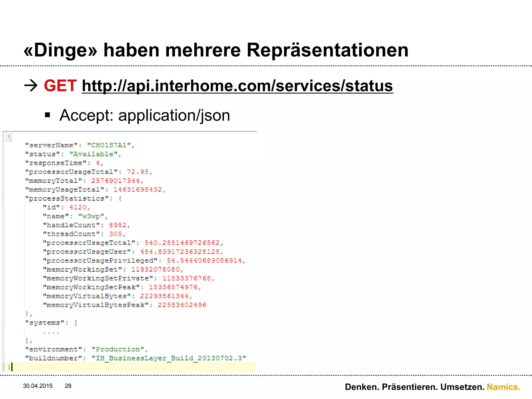Select memoryWorkingSetPeak value 15336574976
The height and width of the screenshot is (399, 532).
tap(173, 287)
